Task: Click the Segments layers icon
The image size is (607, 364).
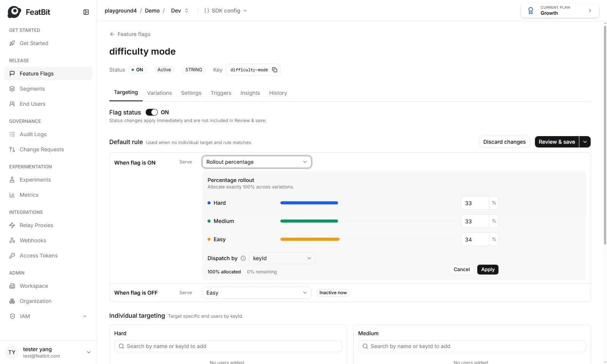Action: [12, 89]
